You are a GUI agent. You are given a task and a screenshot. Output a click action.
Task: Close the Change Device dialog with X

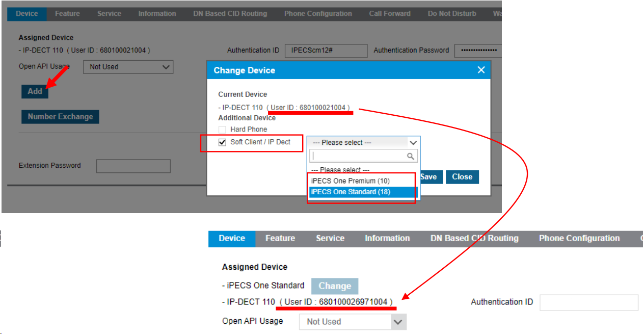point(481,70)
